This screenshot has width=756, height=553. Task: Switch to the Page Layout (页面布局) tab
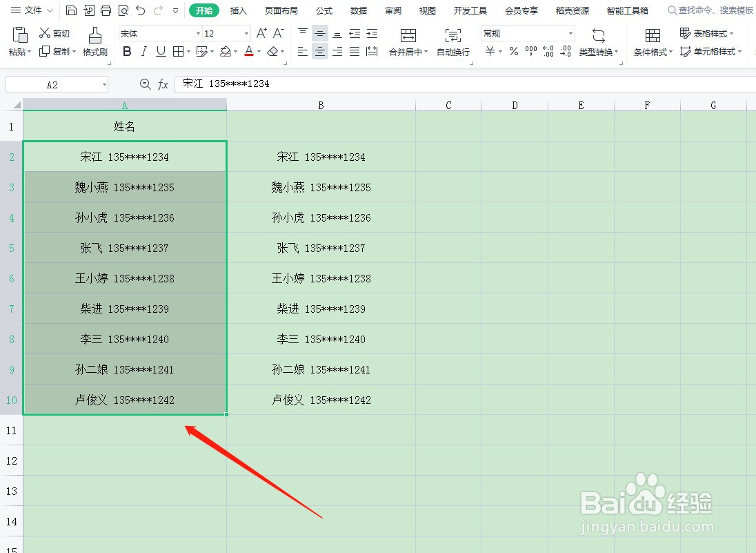tap(281, 10)
